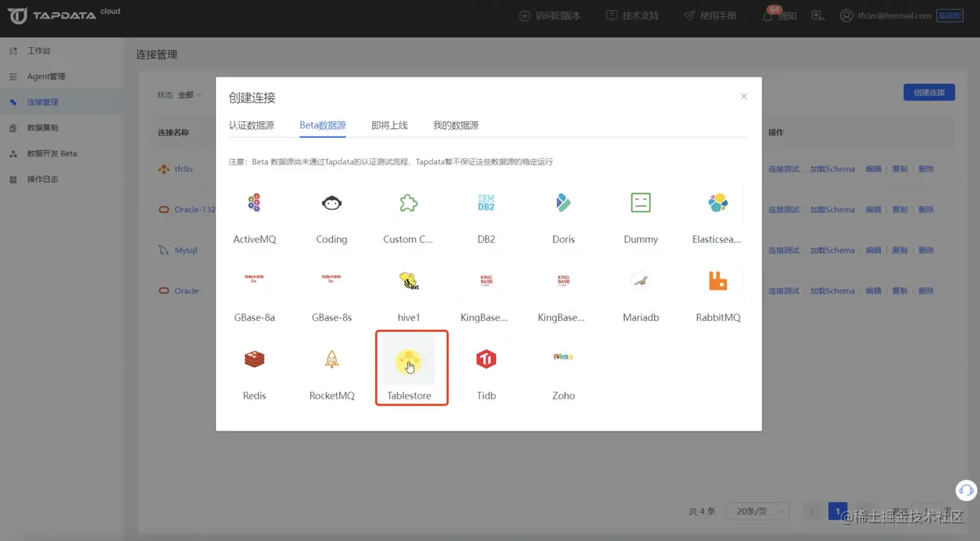Select the RocketMQ rocket icon

click(x=332, y=359)
